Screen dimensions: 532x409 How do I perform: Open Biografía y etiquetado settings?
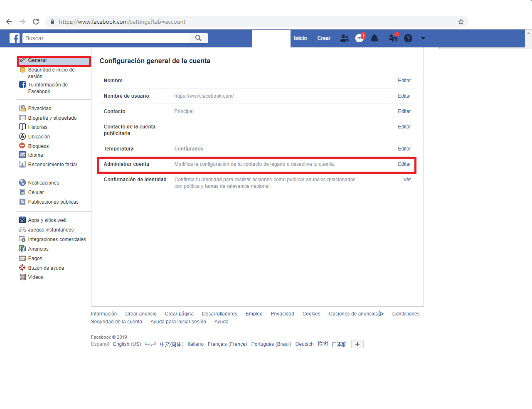pos(52,118)
